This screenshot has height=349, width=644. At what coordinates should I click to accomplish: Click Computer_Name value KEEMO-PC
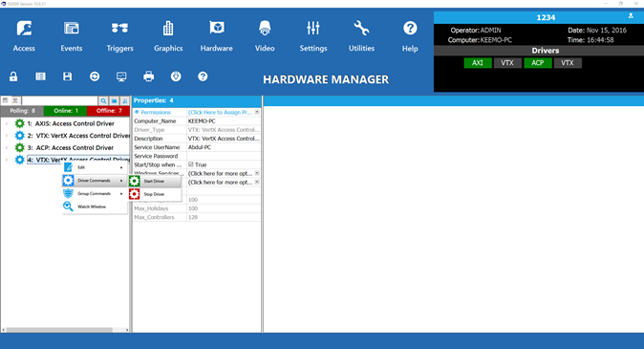pos(224,120)
